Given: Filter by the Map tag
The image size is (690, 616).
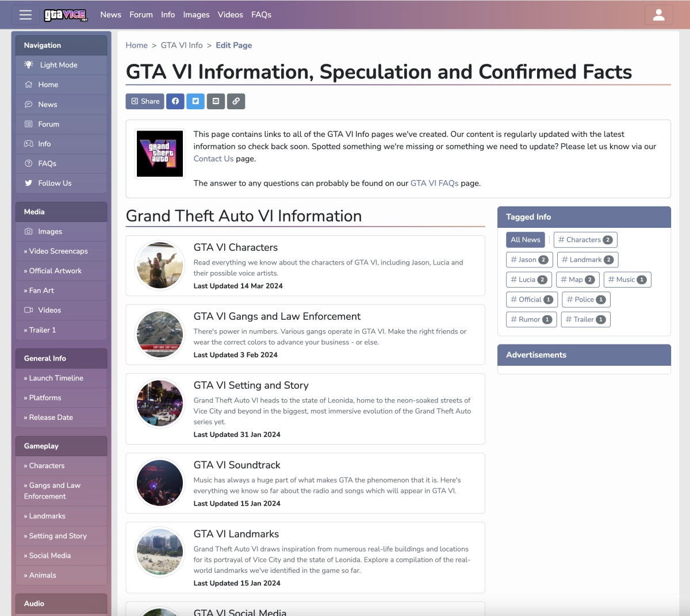Looking at the screenshot, I should click(578, 280).
